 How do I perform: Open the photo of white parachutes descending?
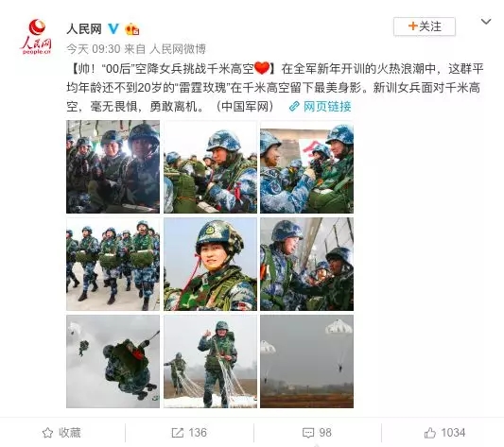click(x=307, y=362)
